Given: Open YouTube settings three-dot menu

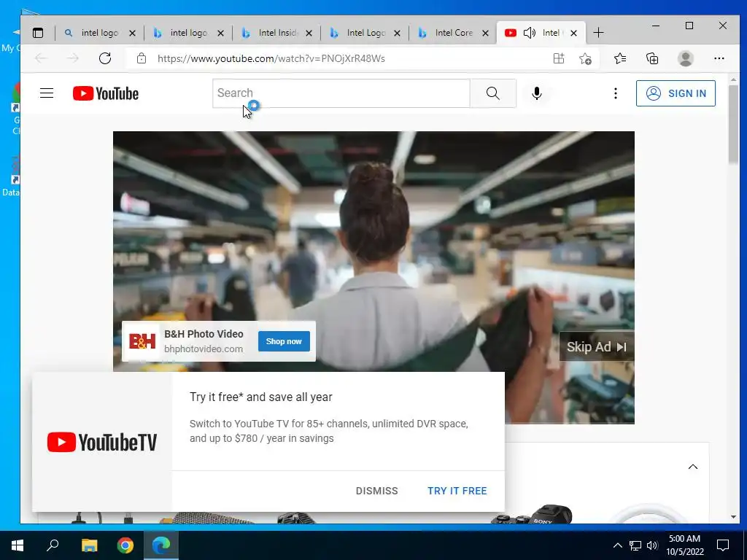Looking at the screenshot, I should tap(616, 93).
